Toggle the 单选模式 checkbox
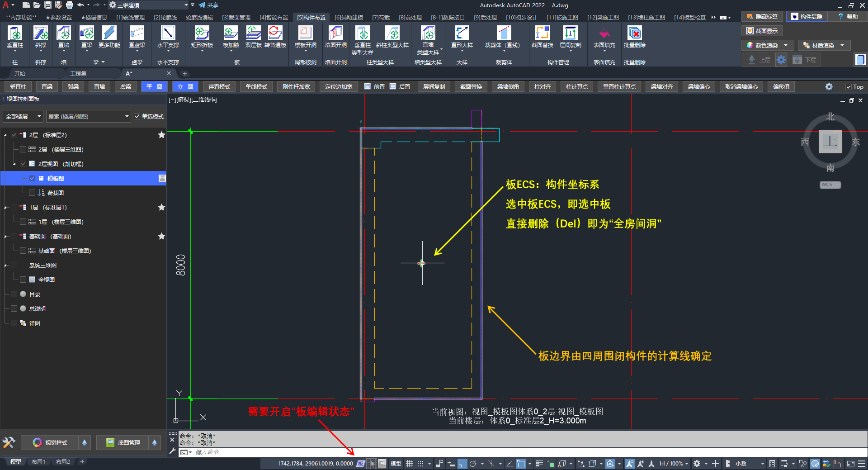Screen dimensions: 868x470 pyautogui.click(x=137, y=117)
